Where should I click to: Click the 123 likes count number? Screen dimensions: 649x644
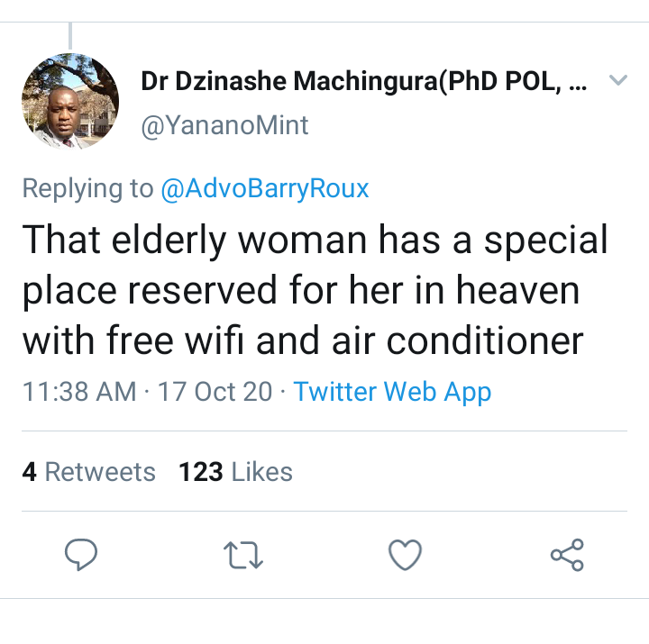[x=201, y=472]
